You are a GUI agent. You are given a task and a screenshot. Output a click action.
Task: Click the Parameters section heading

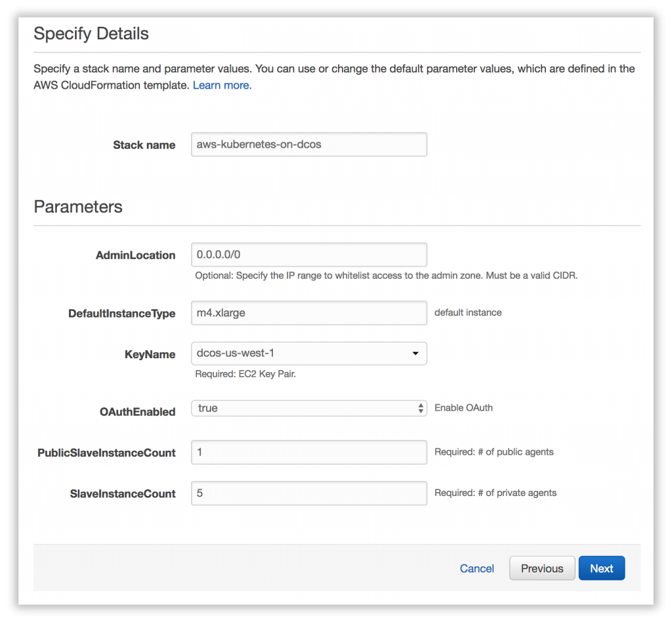pos(78,207)
